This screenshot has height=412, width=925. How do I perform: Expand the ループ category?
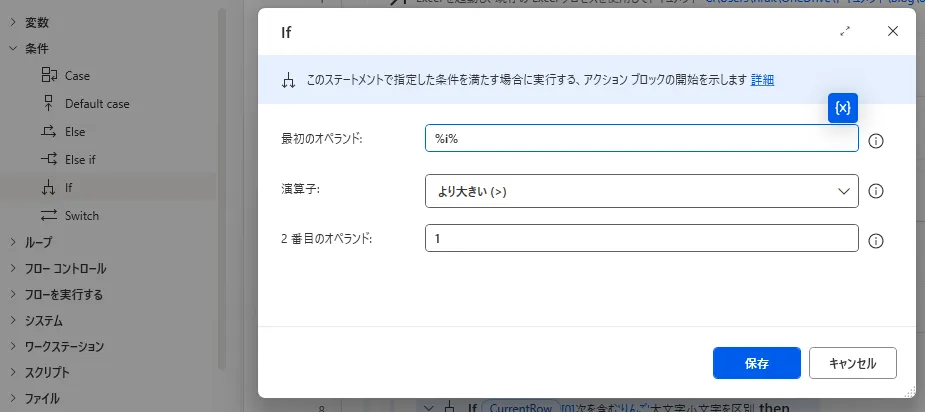pos(12,242)
